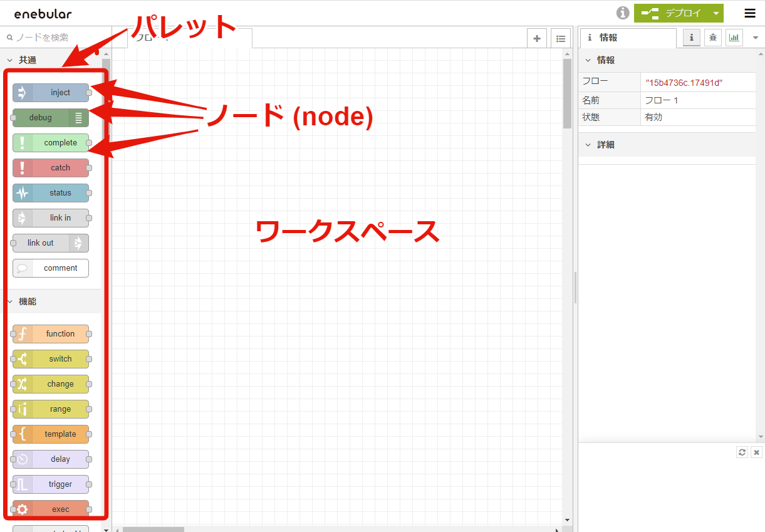Screen dimensions: 765x532
Task: Click the node search field
Action: click(x=55, y=38)
